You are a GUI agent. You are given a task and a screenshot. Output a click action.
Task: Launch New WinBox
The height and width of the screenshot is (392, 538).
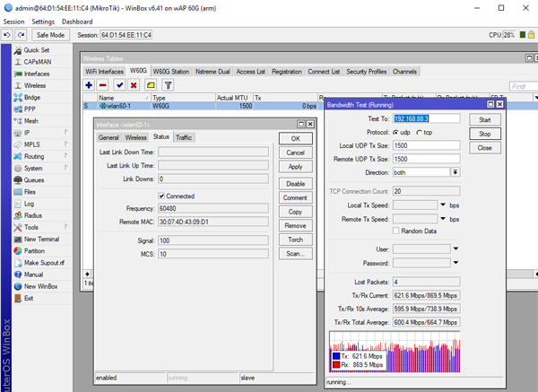[x=40, y=286]
